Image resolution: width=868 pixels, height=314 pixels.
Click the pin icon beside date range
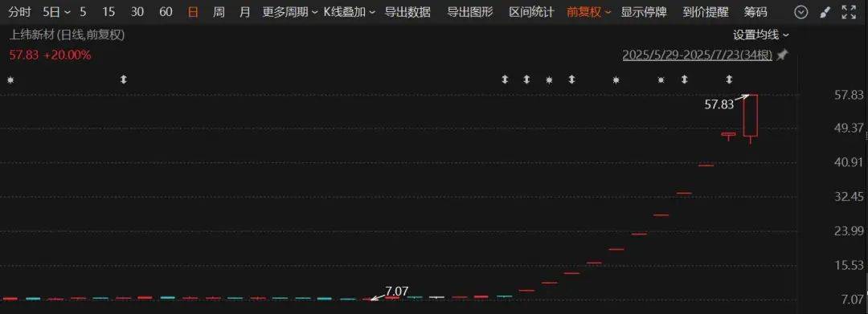click(x=782, y=55)
